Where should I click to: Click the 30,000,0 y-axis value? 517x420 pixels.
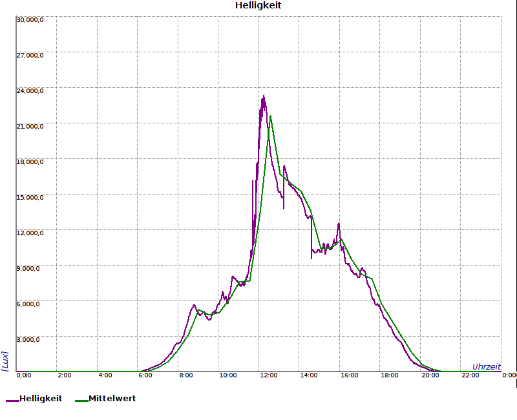click(x=30, y=20)
